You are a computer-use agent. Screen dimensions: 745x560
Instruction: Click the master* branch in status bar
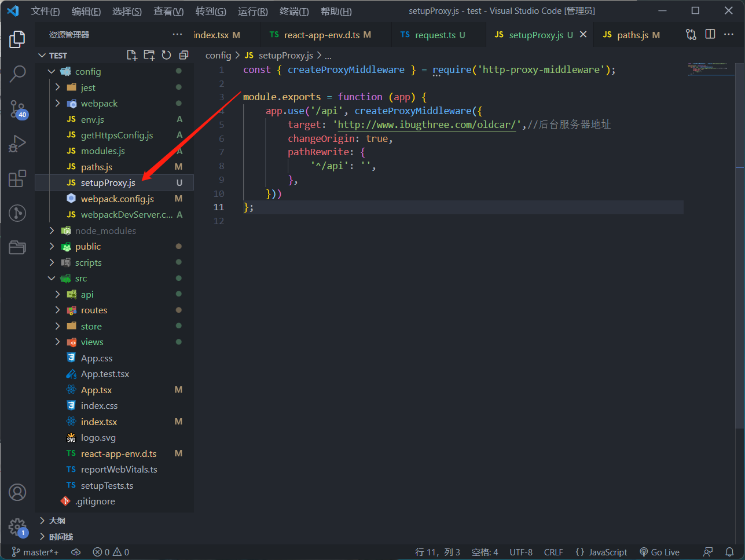(x=35, y=552)
